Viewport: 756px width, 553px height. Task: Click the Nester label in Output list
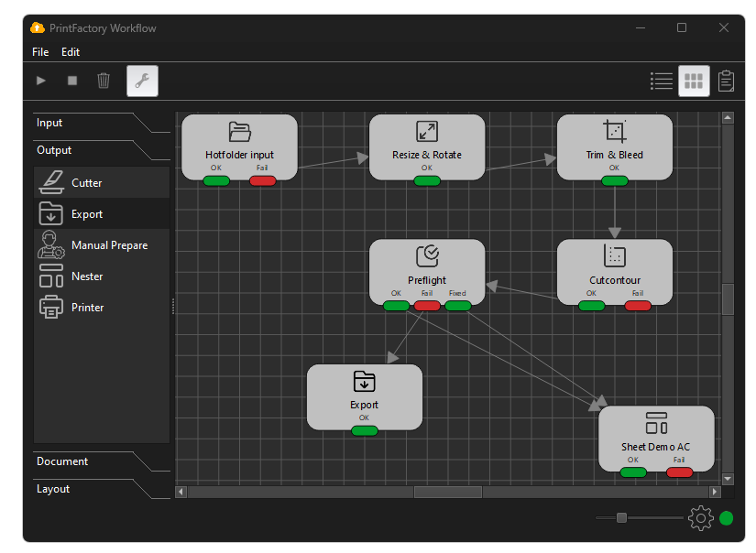(87, 276)
